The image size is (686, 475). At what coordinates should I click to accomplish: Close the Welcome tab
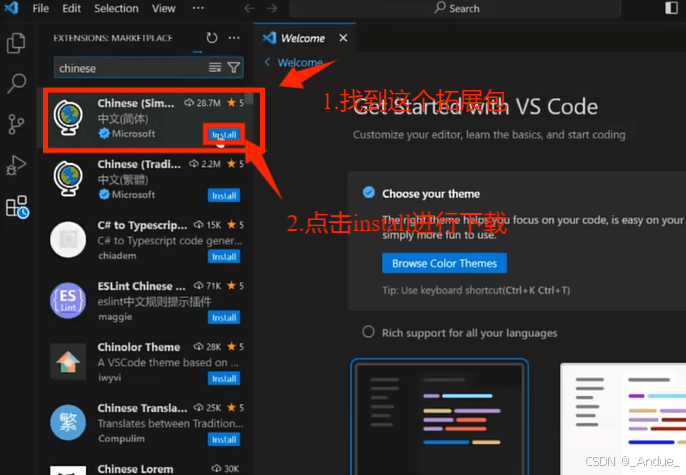[343, 38]
